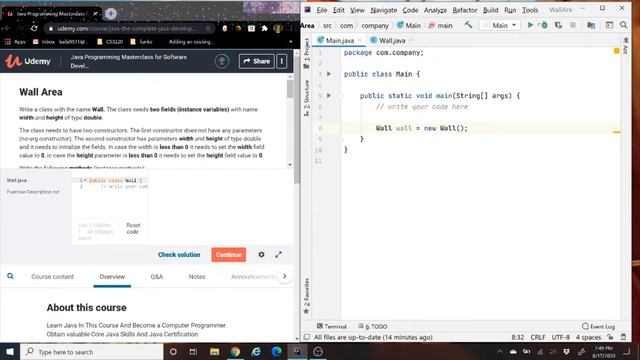Select the Main.java editor tab
Image resolution: width=640 pixels, height=360 pixels.
pos(339,40)
